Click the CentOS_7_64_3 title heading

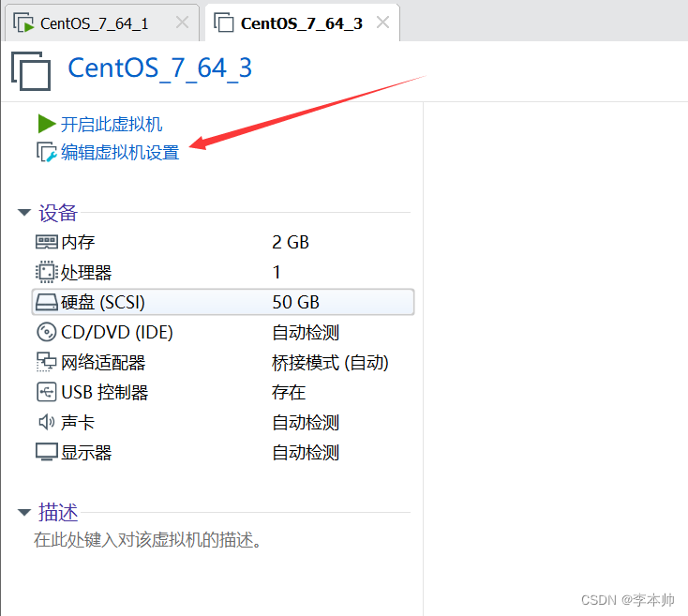pos(159,68)
